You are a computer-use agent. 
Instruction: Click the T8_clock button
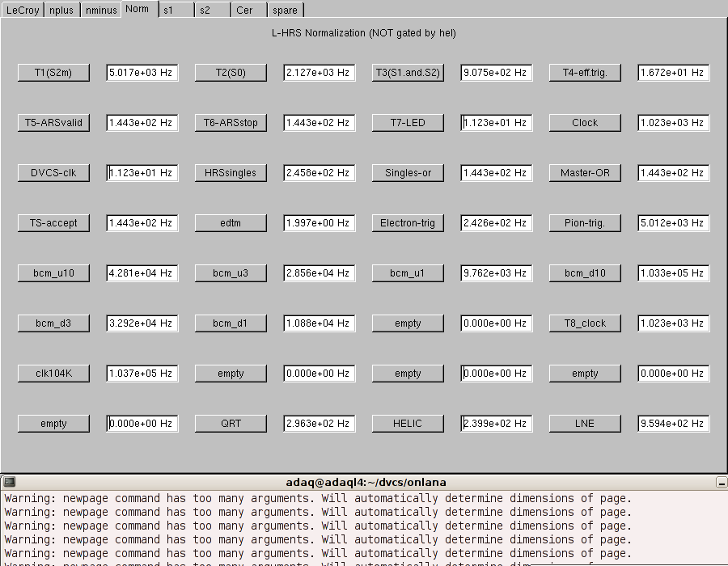tap(585, 323)
